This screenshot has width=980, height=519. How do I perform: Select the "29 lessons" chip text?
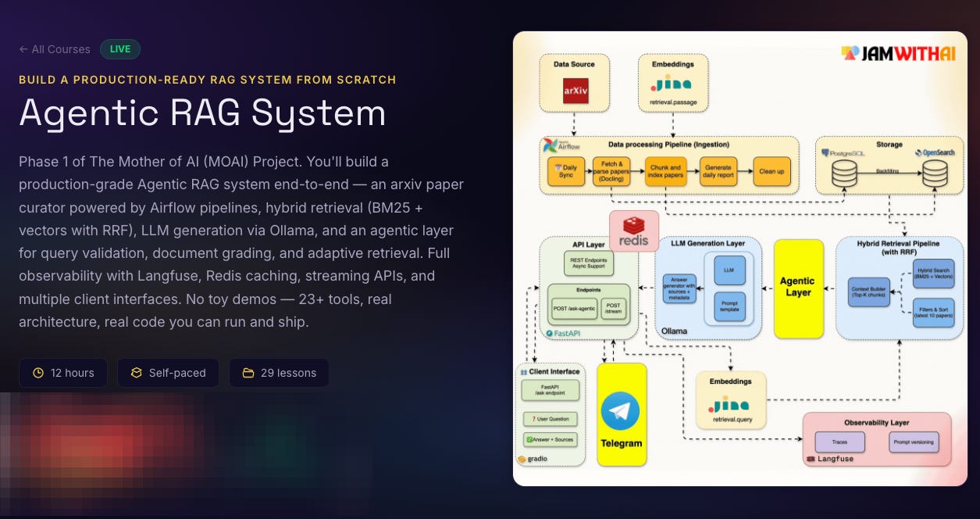(288, 373)
